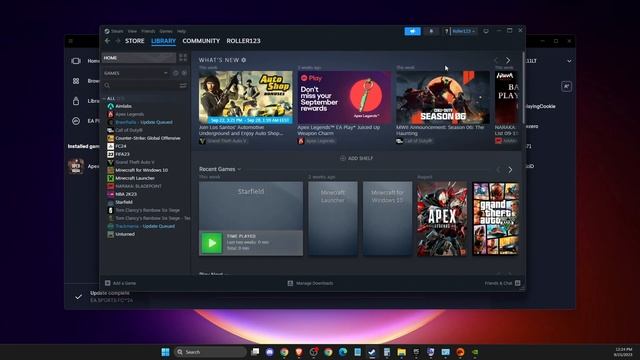Viewport: 640px width, 360px height.
Task: Select FC24 in the game list
Action: coord(120,146)
